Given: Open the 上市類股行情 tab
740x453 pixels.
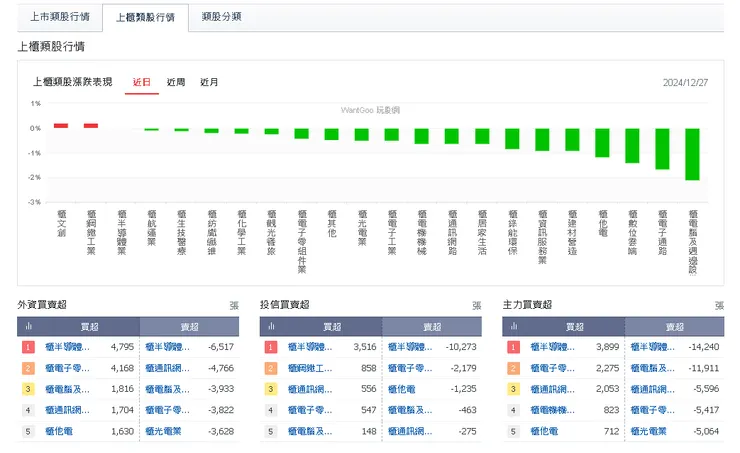Looking at the screenshot, I should [x=60, y=17].
